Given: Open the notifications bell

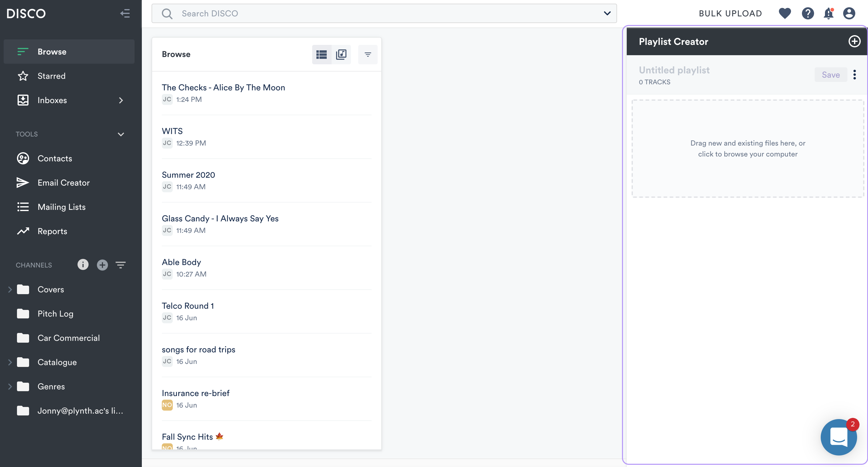Looking at the screenshot, I should click(828, 13).
